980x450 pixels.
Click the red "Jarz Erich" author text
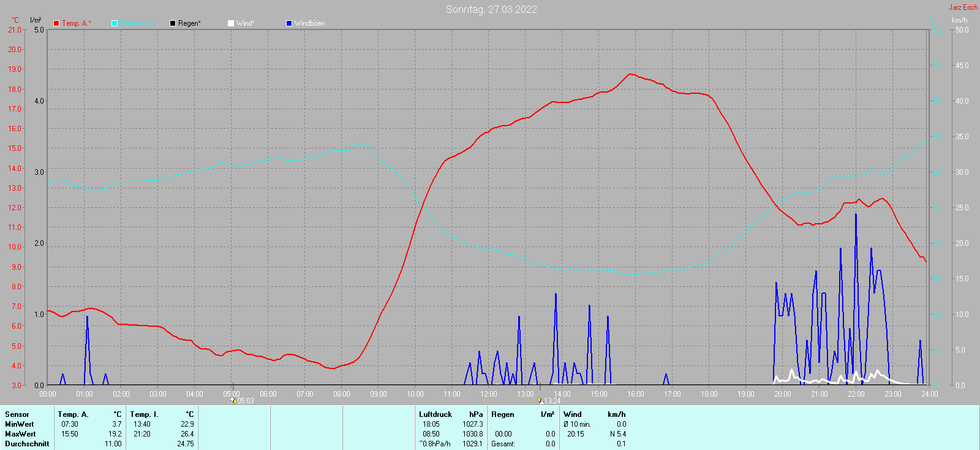click(963, 7)
